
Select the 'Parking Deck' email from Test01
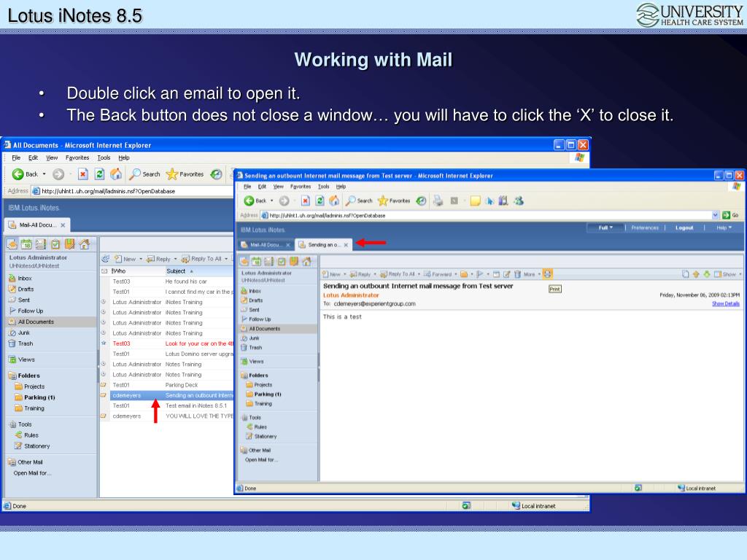pyautogui.click(x=167, y=385)
